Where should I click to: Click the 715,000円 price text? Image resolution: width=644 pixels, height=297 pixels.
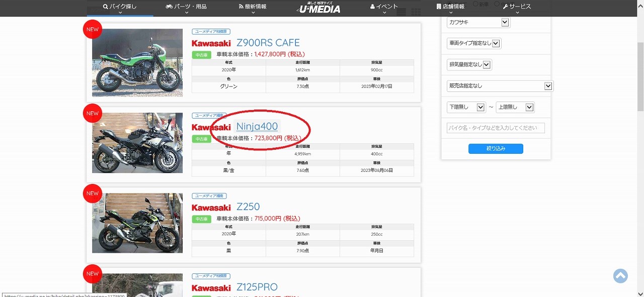(x=277, y=219)
